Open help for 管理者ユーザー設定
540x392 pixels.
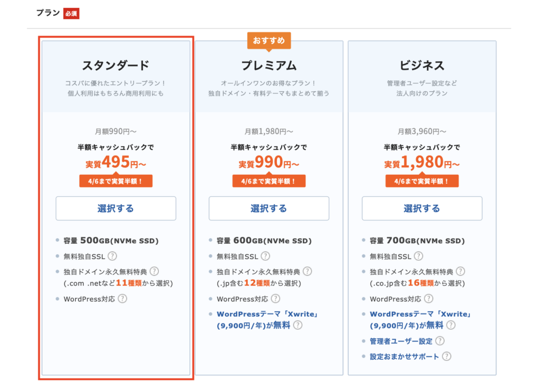(440, 341)
